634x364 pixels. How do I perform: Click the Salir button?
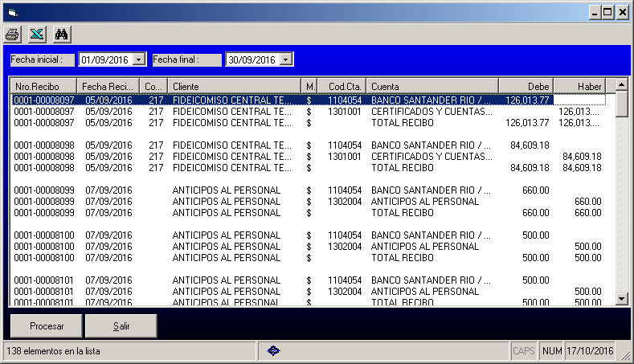tap(121, 326)
